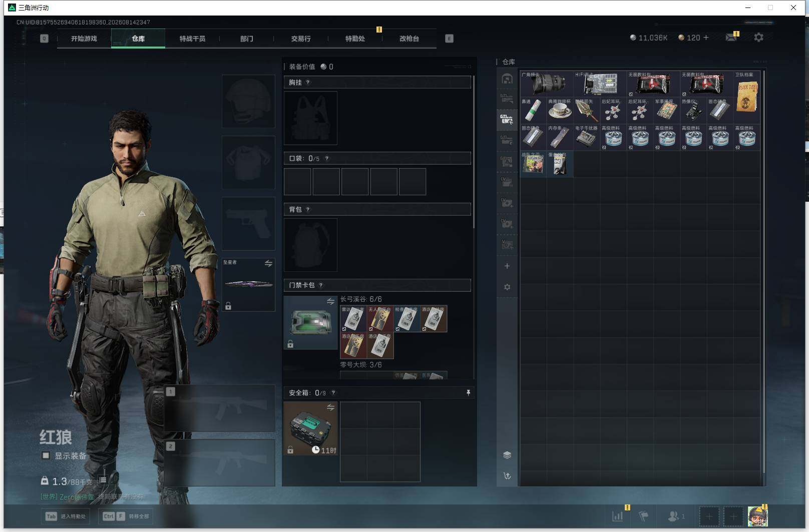Click secondary weapon slot 2

coord(220,463)
